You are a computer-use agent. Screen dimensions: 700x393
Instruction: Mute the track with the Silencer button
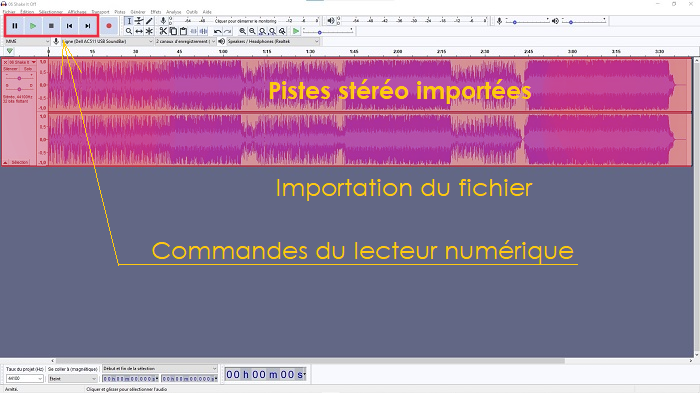click(11, 69)
